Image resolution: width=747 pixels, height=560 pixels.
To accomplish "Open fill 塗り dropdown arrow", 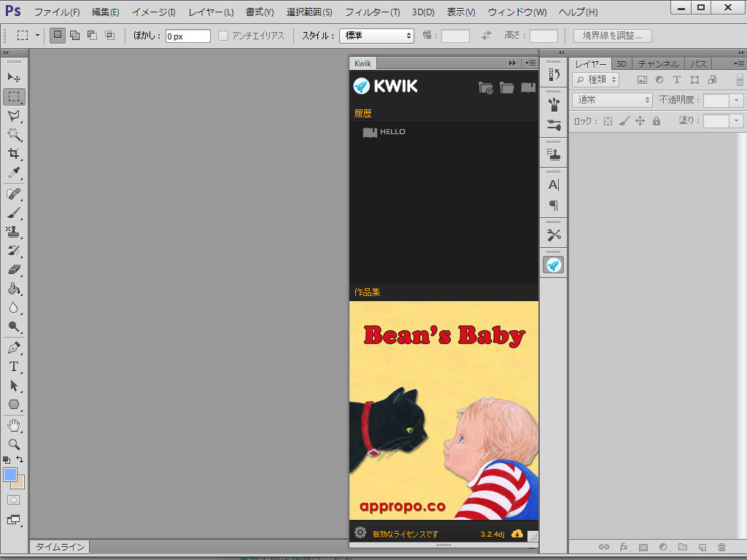I will pos(737,121).
